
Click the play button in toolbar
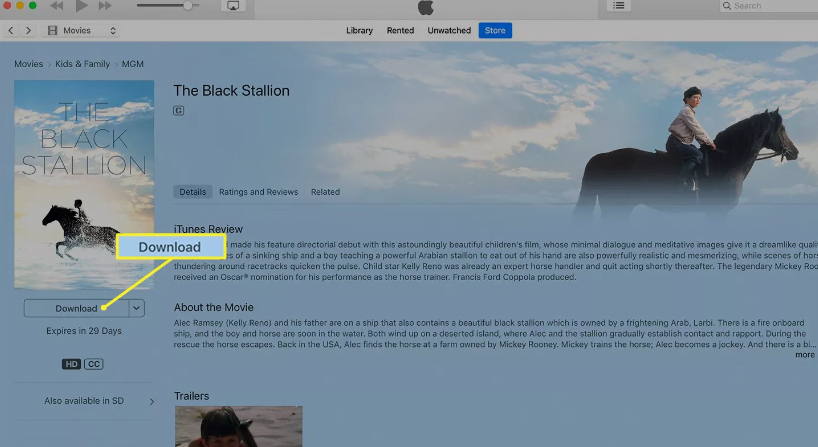click(81, 6)
